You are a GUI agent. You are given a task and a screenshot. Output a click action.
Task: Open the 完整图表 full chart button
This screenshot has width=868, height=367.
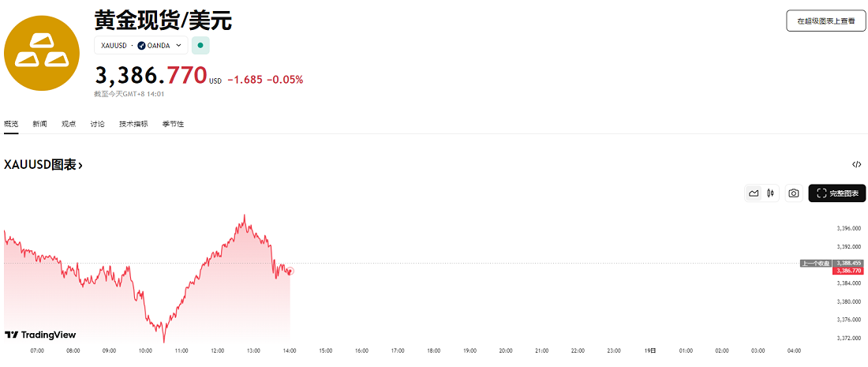(836, 193)
